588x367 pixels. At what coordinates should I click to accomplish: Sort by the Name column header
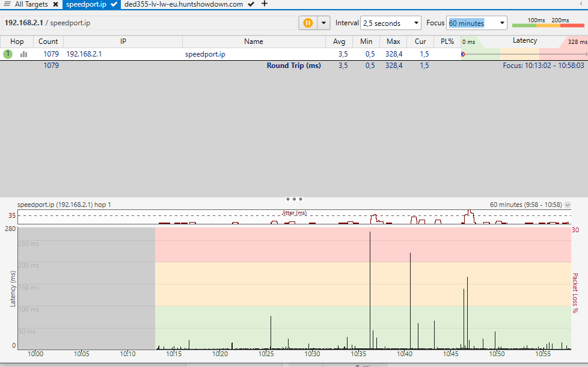click(254, 42)
